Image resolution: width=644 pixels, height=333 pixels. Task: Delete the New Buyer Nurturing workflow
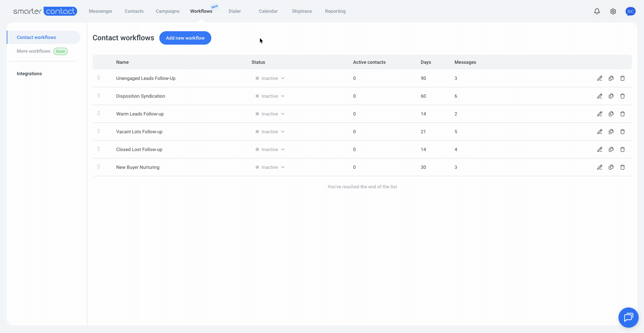[x=623, y=167]
